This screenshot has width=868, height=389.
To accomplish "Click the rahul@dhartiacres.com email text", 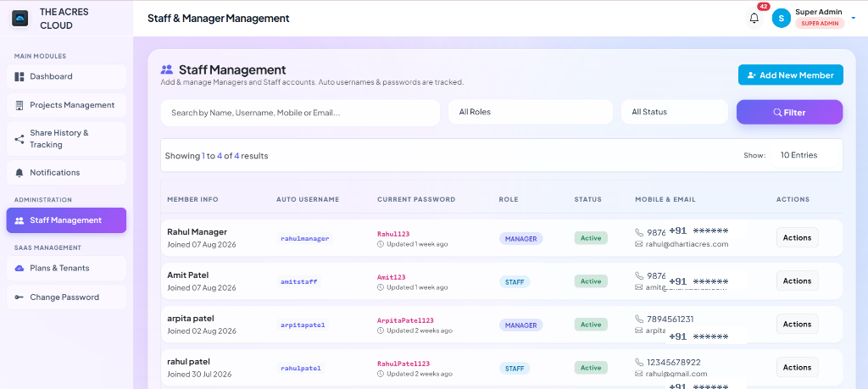I will [687, 244].
